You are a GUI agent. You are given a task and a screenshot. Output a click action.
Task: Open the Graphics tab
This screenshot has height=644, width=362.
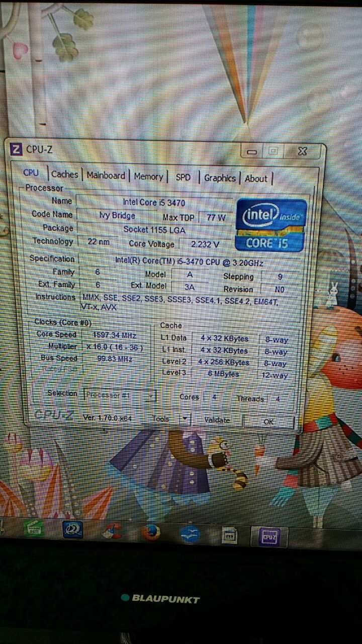[219, 178]
